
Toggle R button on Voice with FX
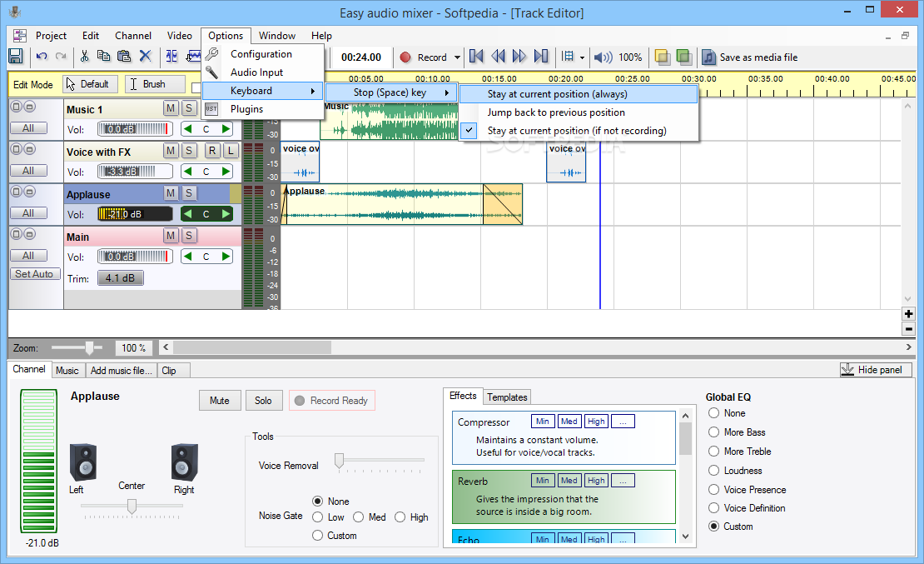pos(212,151)
